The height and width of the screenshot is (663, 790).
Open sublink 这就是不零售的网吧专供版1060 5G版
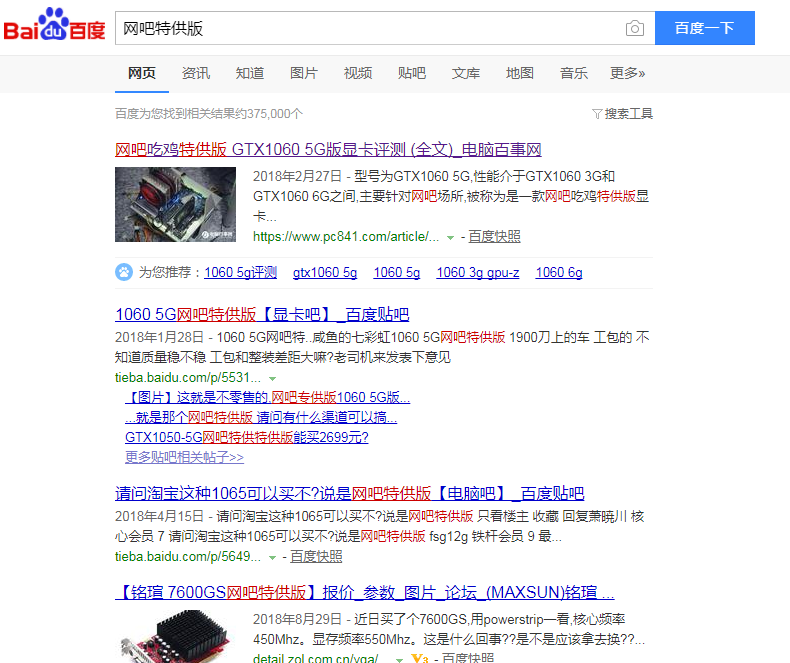tap(268, 397)
